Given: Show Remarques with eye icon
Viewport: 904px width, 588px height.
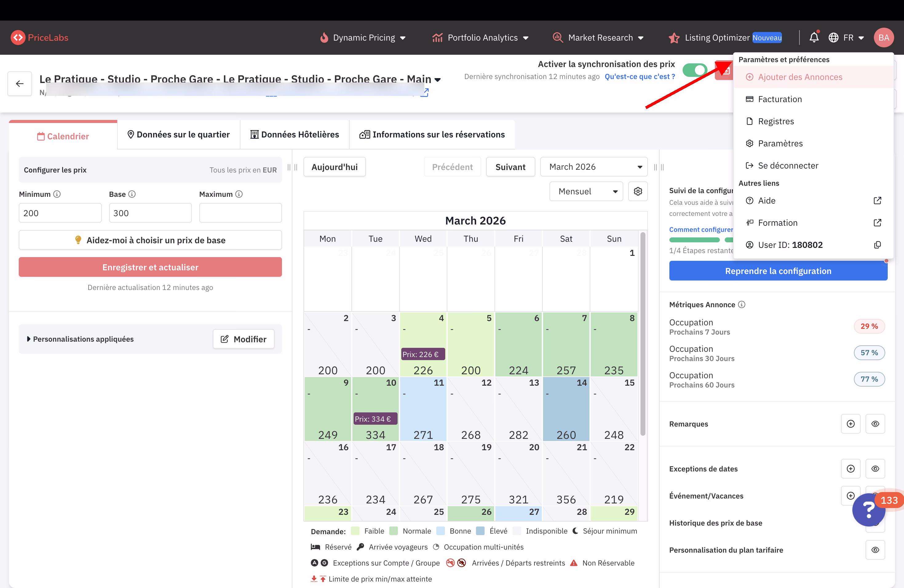Looking at the screenshot, I should [875, 424].
